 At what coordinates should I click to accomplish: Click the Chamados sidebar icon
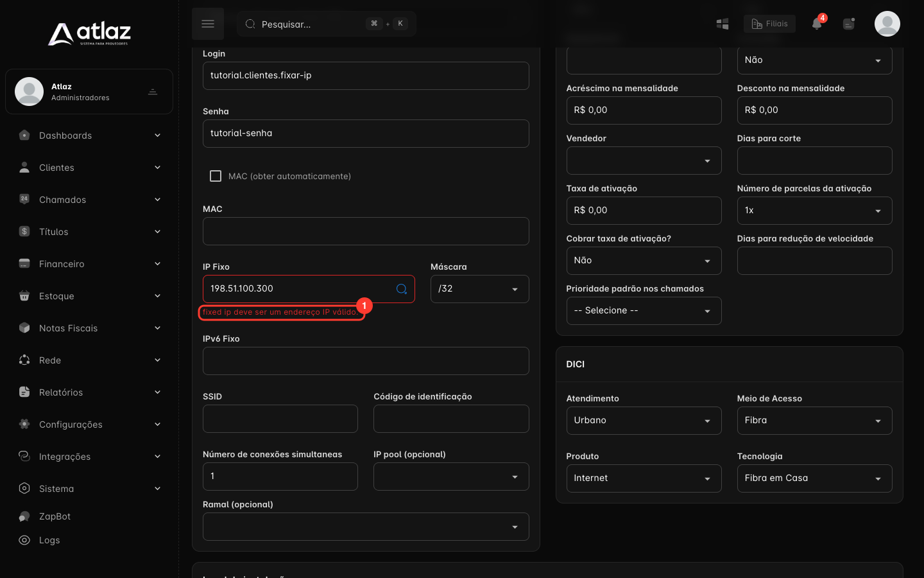(x=24, y=199)
